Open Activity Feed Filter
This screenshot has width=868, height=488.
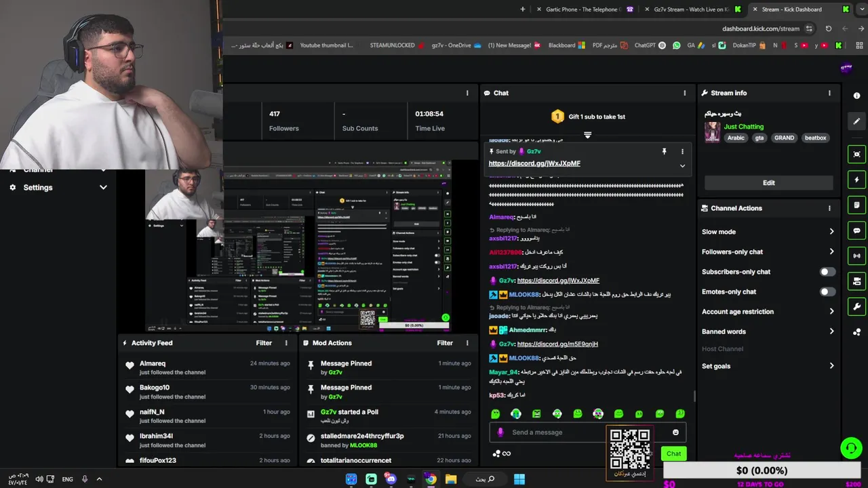[x=264, y=343]
